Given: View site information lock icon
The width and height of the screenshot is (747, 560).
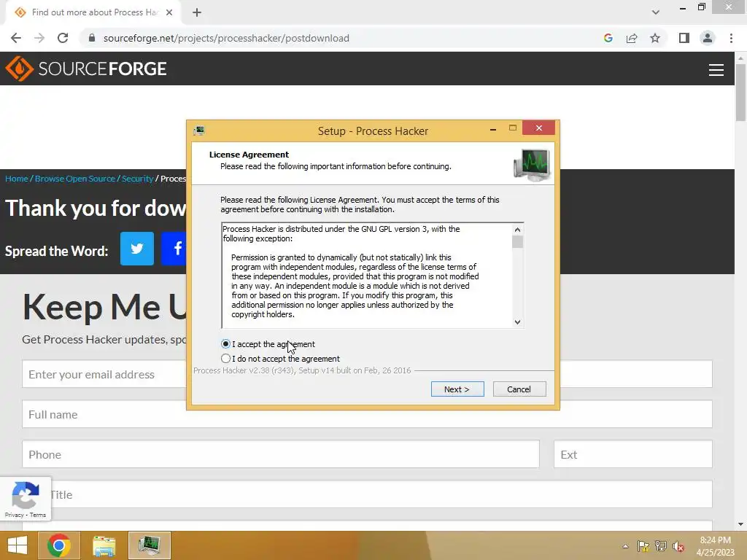Looking at the screenshot, I should [92, 38].
